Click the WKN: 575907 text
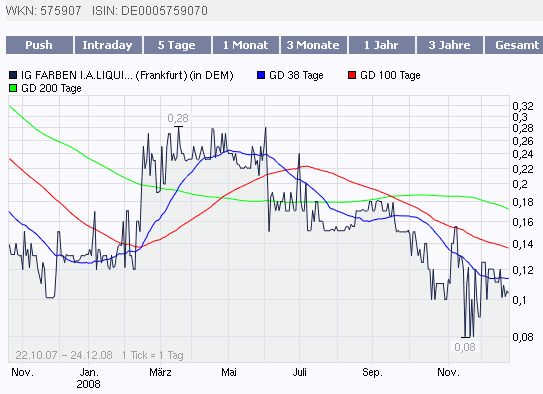The width and height of the screenshot is (543, 394). click(44, 11)
